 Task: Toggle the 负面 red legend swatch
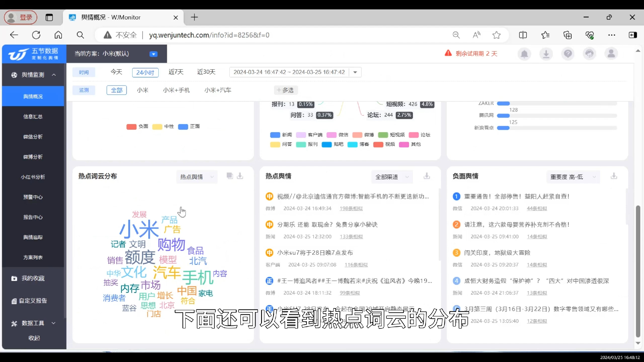click(x=131, y=127)
